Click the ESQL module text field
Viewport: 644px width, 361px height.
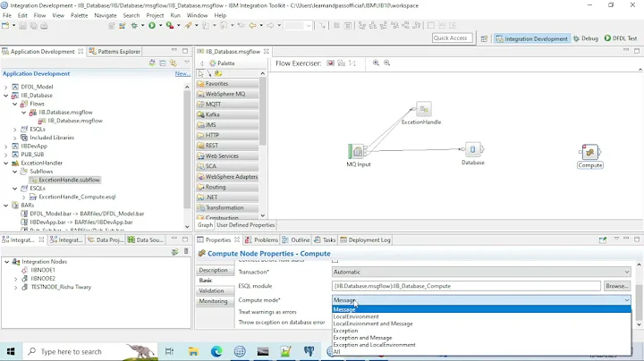(466, 286)
